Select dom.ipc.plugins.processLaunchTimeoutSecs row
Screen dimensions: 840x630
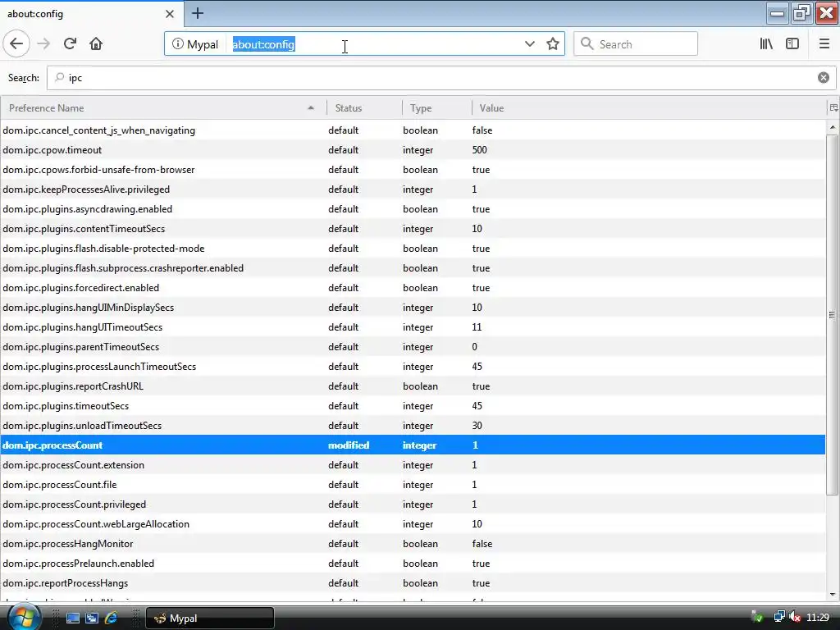pyautogui.click(x=413, y=367)
